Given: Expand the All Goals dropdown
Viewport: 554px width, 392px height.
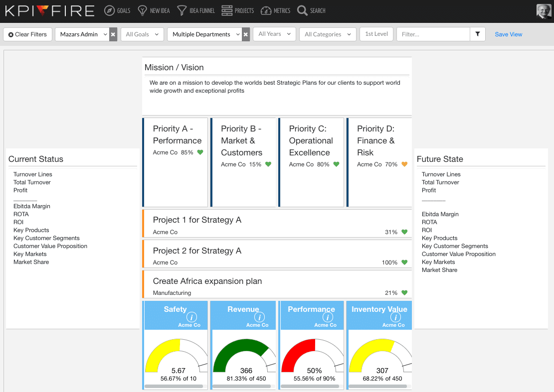Looking at the screenshot, I should click(142, 34).
